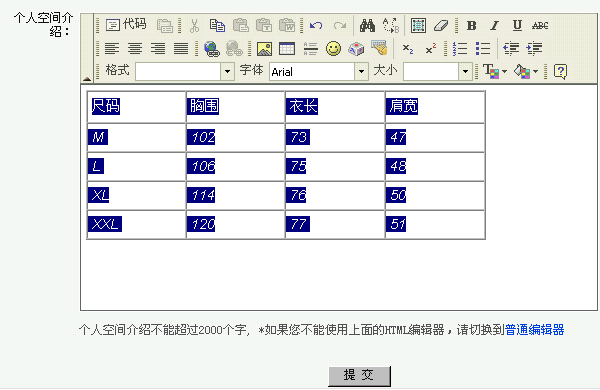Click the Remove link icon
The height and width of the screenshot is (390, 600).
(x=234, y=49)
